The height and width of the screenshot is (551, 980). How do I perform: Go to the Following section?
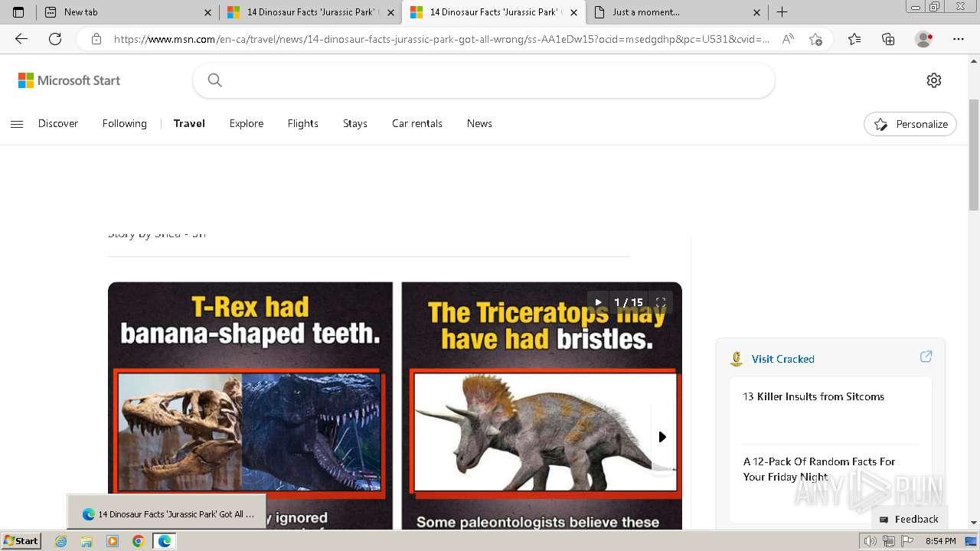coord(125,123)
